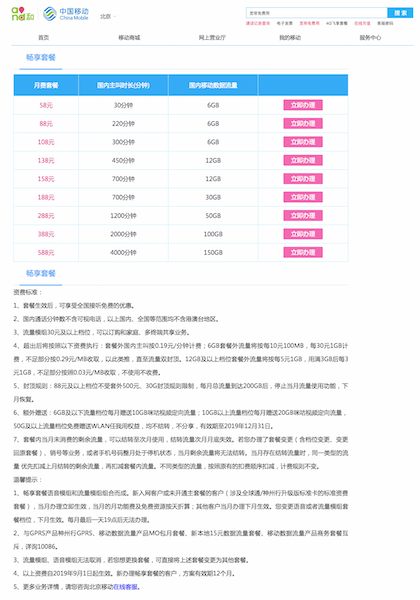Click the 300分钟 cell

(123, 142)
